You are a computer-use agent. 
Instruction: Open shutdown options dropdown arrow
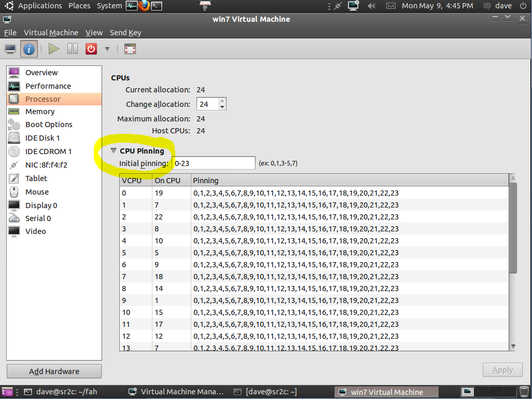click(x=107, y=49)
